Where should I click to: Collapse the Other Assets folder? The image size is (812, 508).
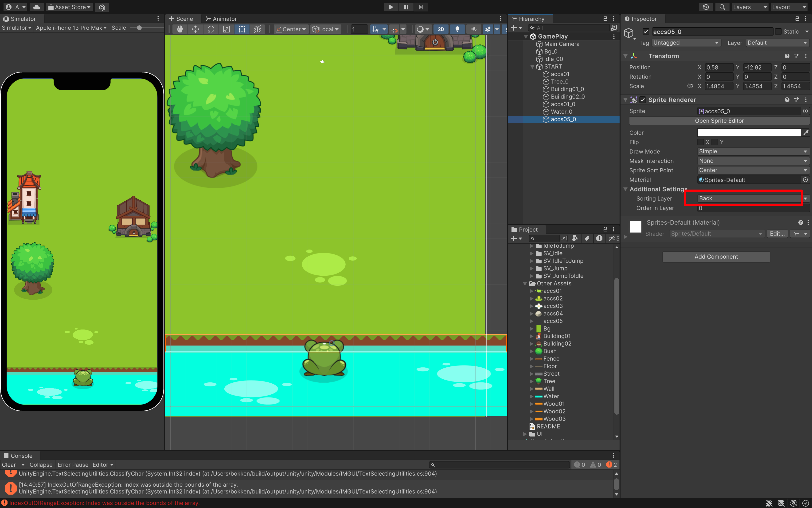(525, 284)
